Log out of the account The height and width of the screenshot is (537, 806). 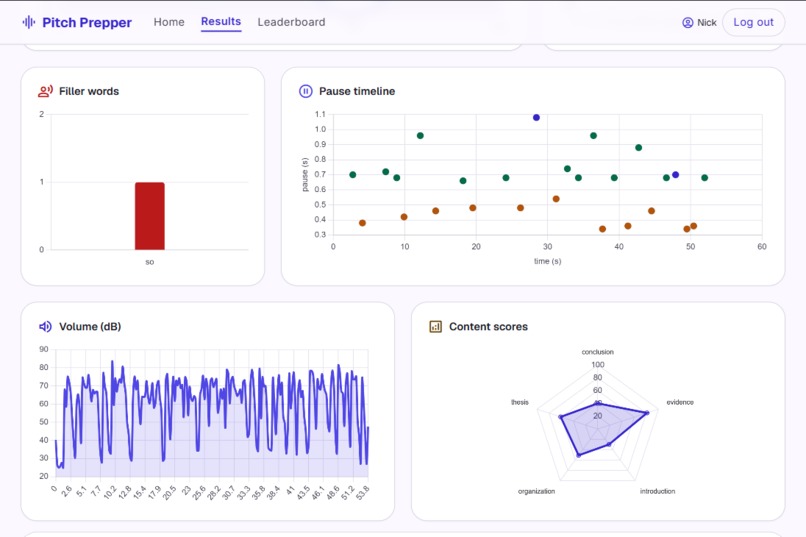pyautogui.click(x=753, y=22)
